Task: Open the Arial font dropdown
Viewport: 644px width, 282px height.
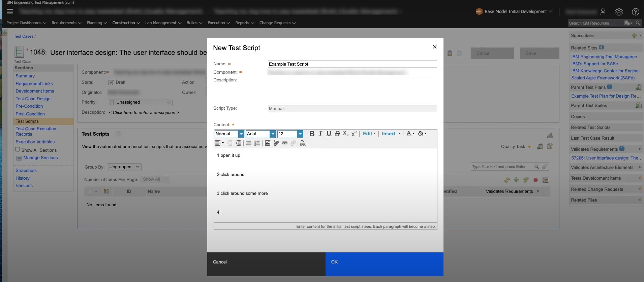Action: point(273,134)
